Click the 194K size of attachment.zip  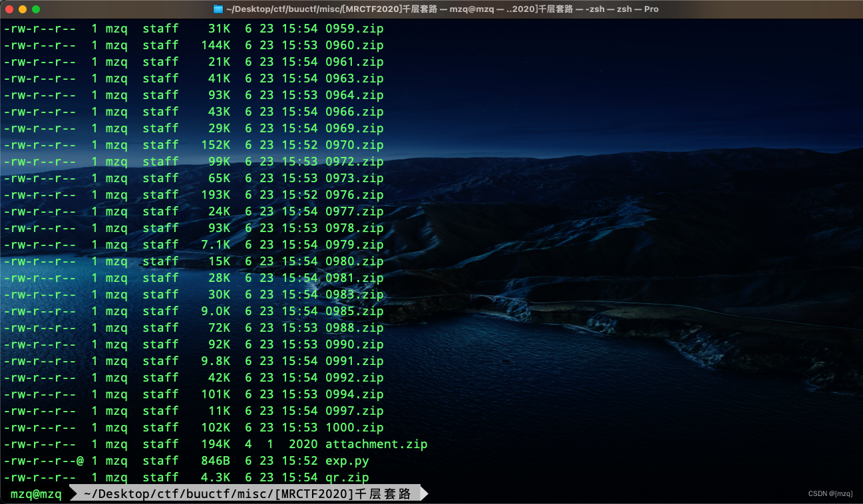(x=216, y=444)
